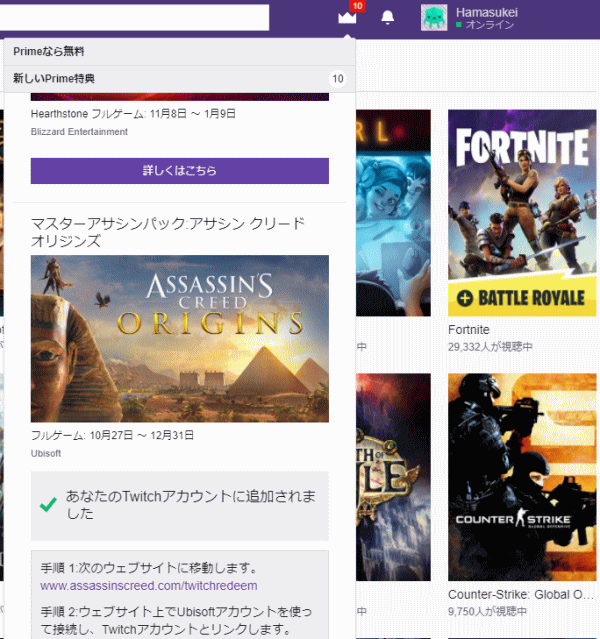Image resolution: width=600 pixels, height=639 pixels.
Task: Select the 新しいPrime特典 section header
Action: [x=179, y=78]
